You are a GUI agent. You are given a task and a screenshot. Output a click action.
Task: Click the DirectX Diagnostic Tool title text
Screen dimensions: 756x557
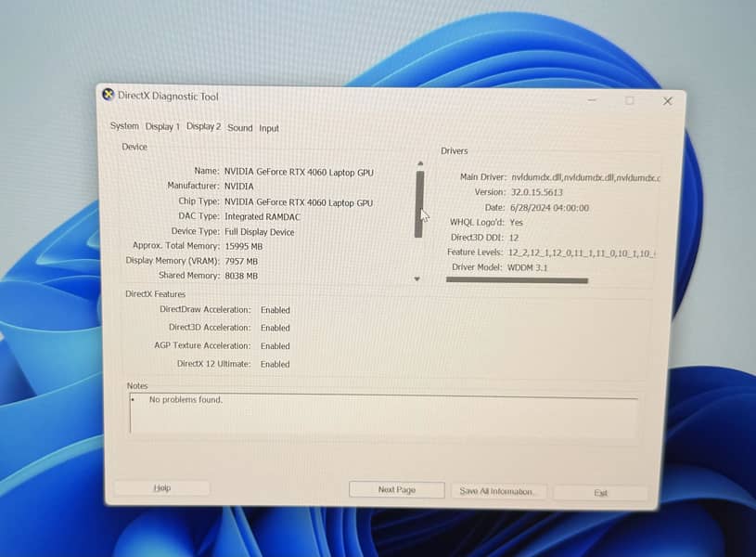[168, 96]
